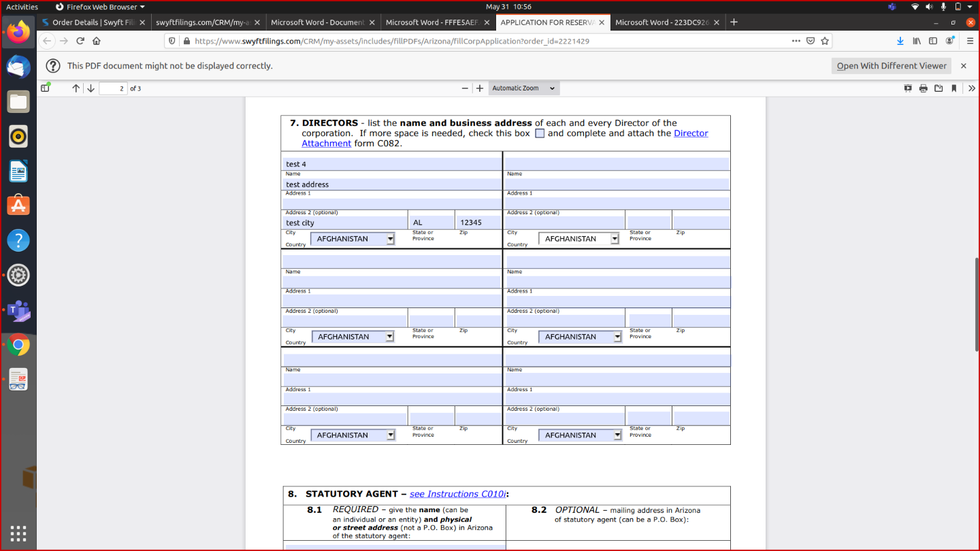Image resolution: width=980 pixels, height=551 pixels.
Task: Open Help from the dock
Action: 18,241
